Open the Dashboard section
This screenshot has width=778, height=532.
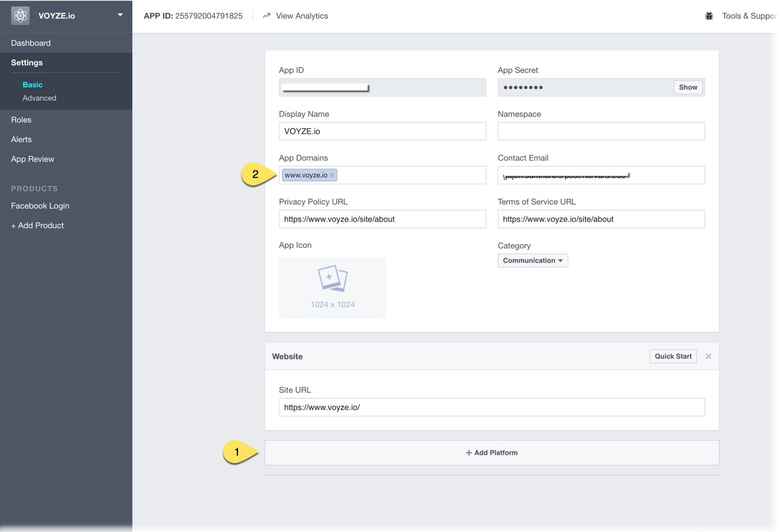tap(31, 43)
